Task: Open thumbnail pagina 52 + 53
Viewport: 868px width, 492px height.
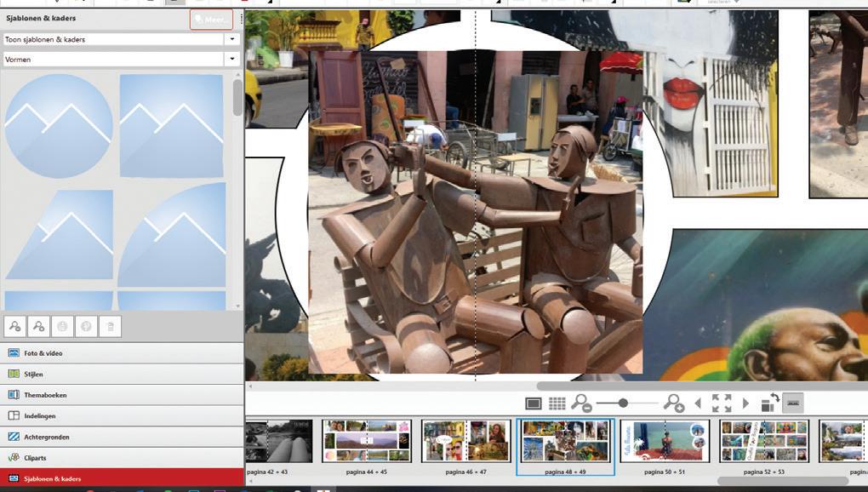Action: point(764,441)
